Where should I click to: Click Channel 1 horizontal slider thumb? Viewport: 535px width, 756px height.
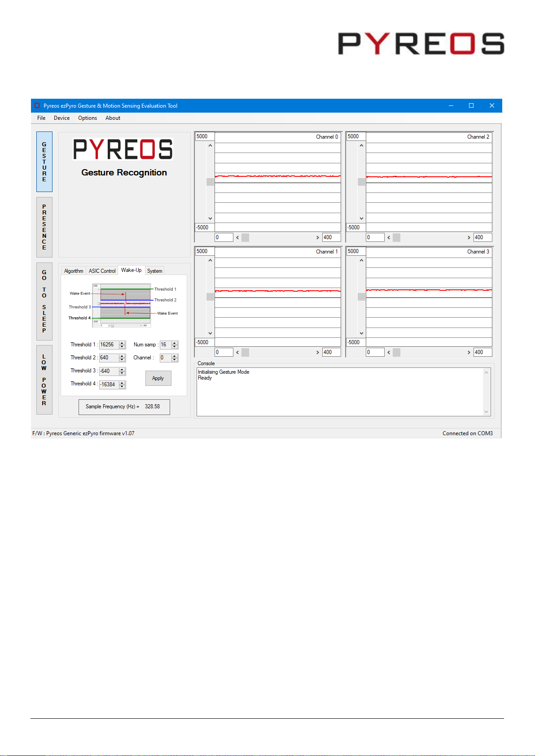pos(245,353)
